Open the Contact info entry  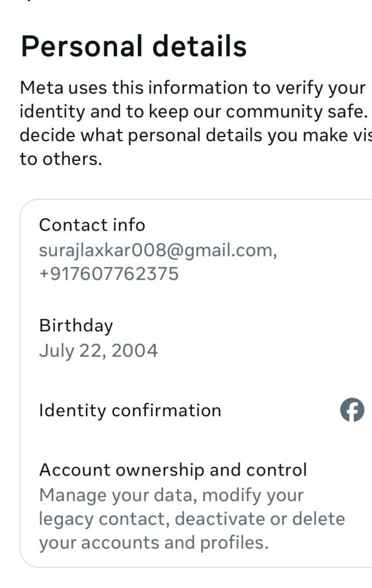tap(196, 250)
